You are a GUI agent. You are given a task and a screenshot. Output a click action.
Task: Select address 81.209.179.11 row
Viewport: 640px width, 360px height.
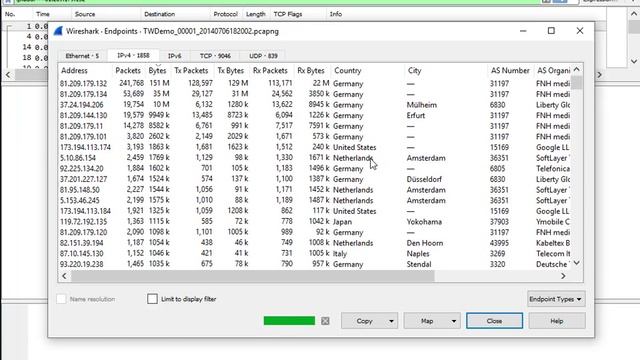pos(315,126)
